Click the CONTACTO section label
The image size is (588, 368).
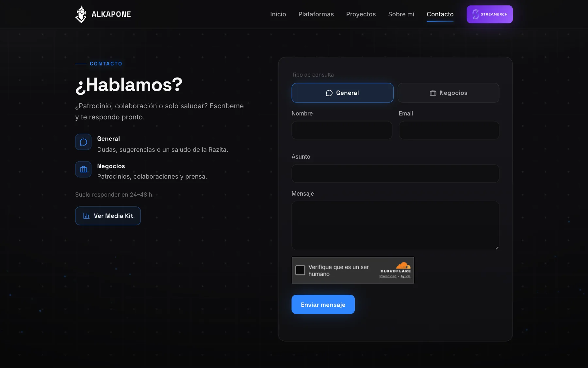(x=106, y=64)
